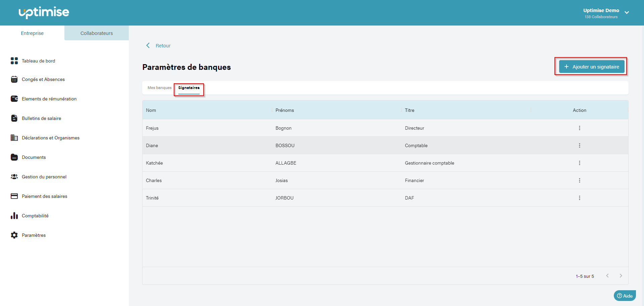Screen dimensions: 644x306
Task: Go to previous table page
Action: click(607, 276)
